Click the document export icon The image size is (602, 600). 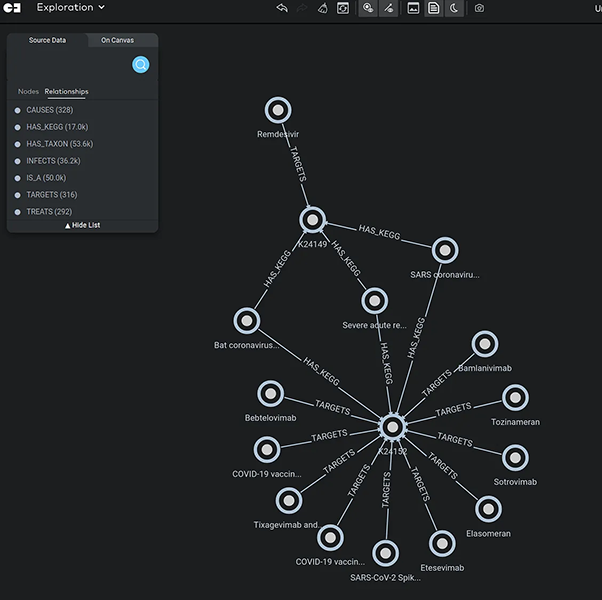(434, 8)
